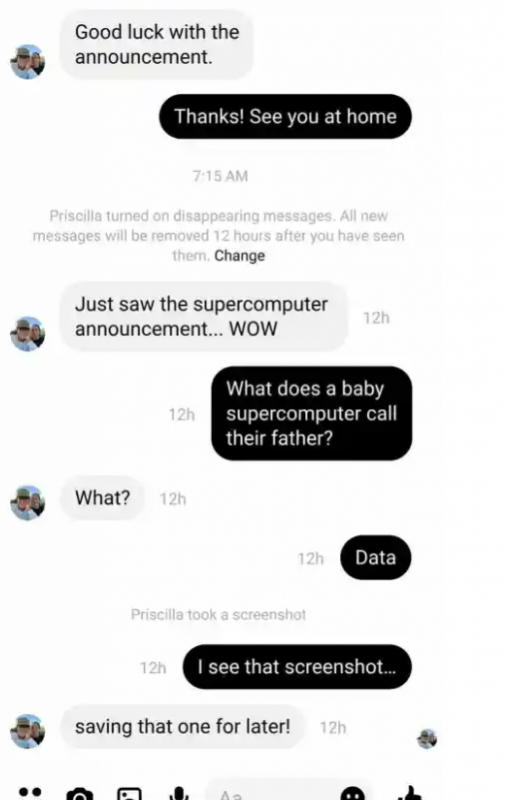
Task: Tap the small seen-receipt avatar
Action: (427, 738)
